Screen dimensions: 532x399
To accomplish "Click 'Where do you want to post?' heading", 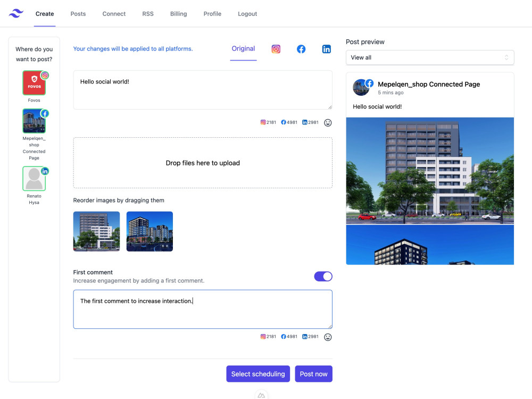I will pyautogui.click(x=34, y=54).
